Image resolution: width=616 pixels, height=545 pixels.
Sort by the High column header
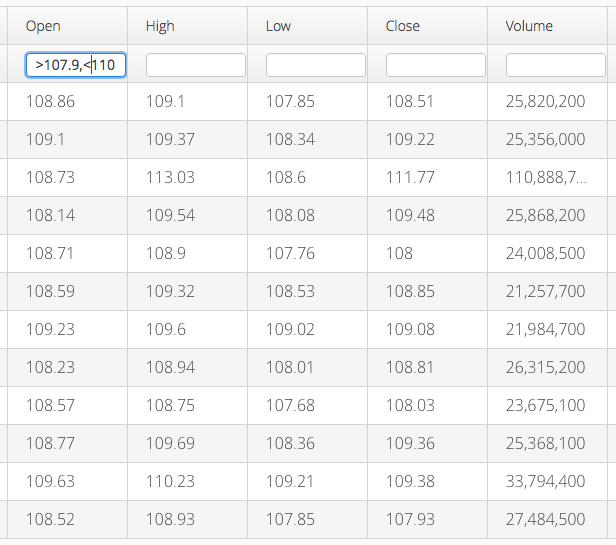pos(187,26)
